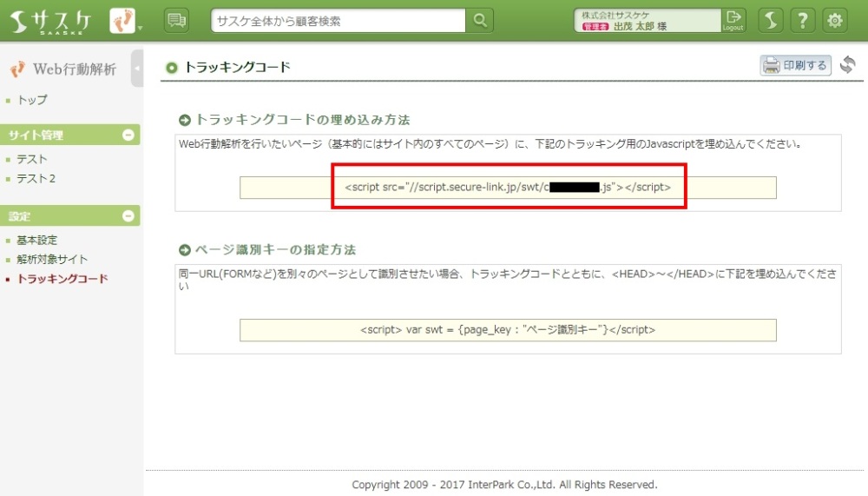Click the page_key script code box

[508, 330]
